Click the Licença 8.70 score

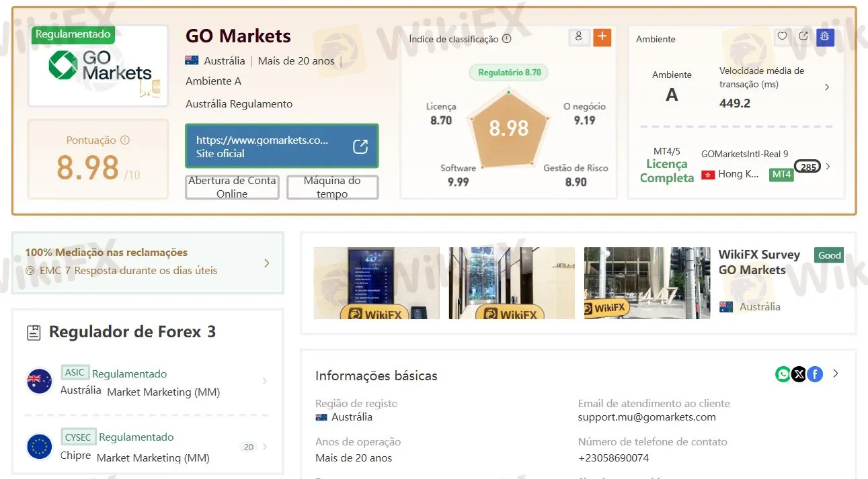tap(441, 114)
